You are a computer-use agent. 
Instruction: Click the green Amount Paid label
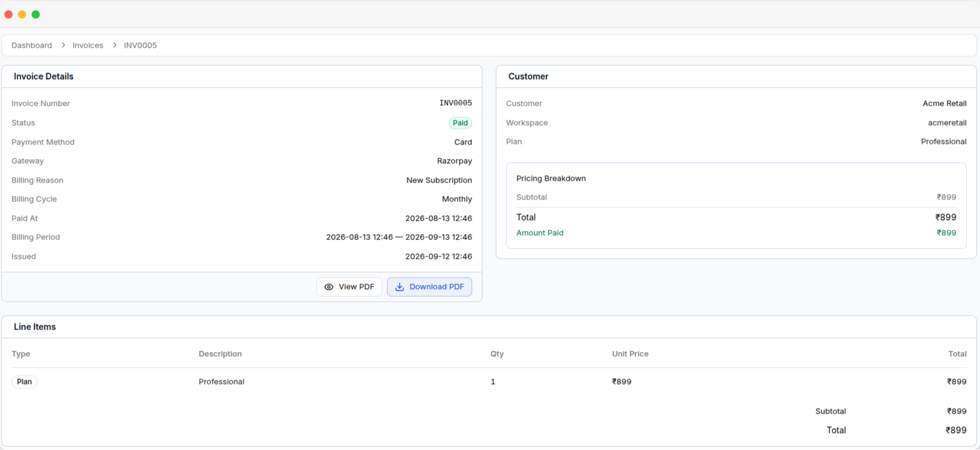pos(540,233)
